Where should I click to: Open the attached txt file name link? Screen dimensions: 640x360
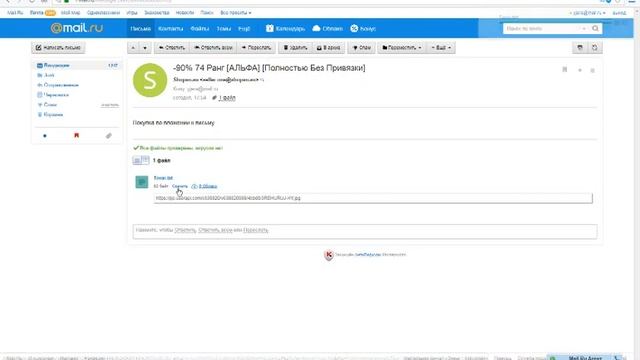pyautogui.click(x=163, y=178)
